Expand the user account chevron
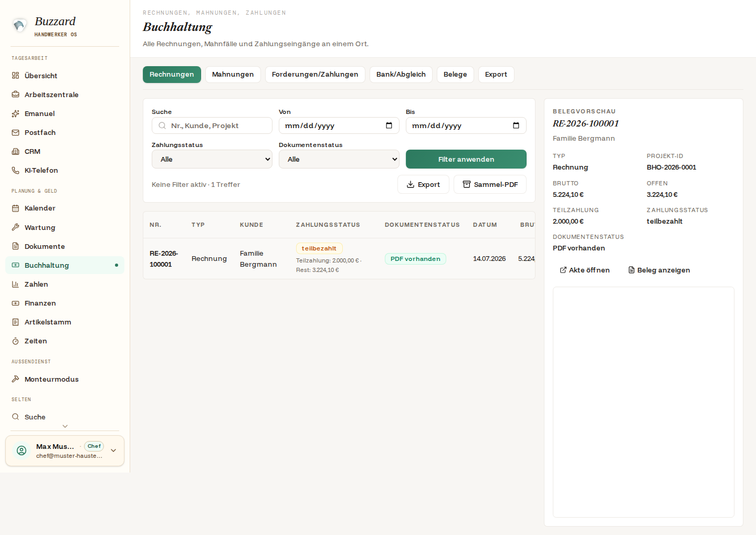 (x=113, y=450)
